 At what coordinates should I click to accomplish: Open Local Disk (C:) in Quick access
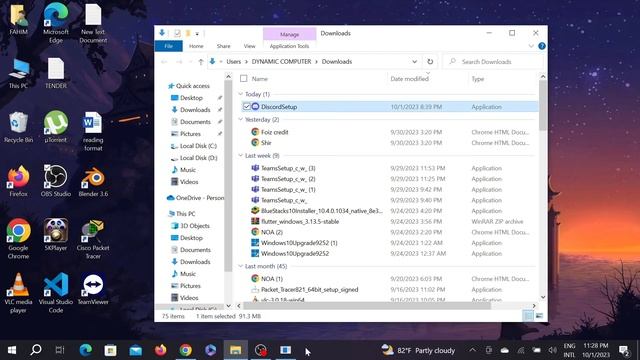(x=193, y=146)
